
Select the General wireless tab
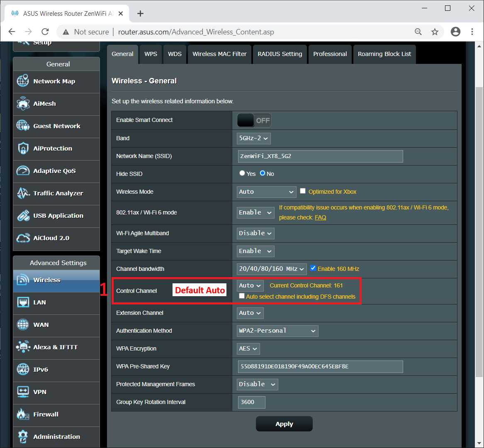click(122, 54)
